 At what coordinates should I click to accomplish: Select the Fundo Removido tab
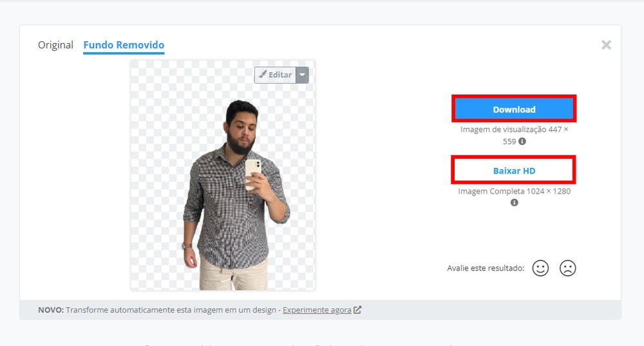pyautogui.click(x=124, y=45)
